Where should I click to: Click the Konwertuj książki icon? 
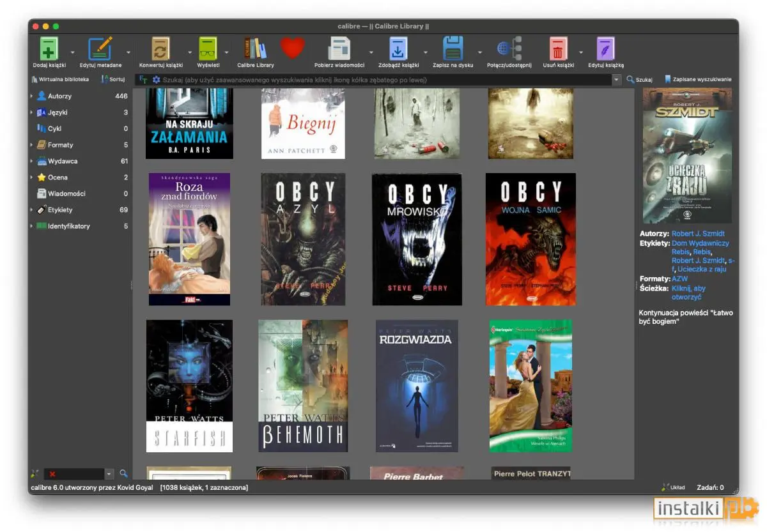[x=160, y=50]
